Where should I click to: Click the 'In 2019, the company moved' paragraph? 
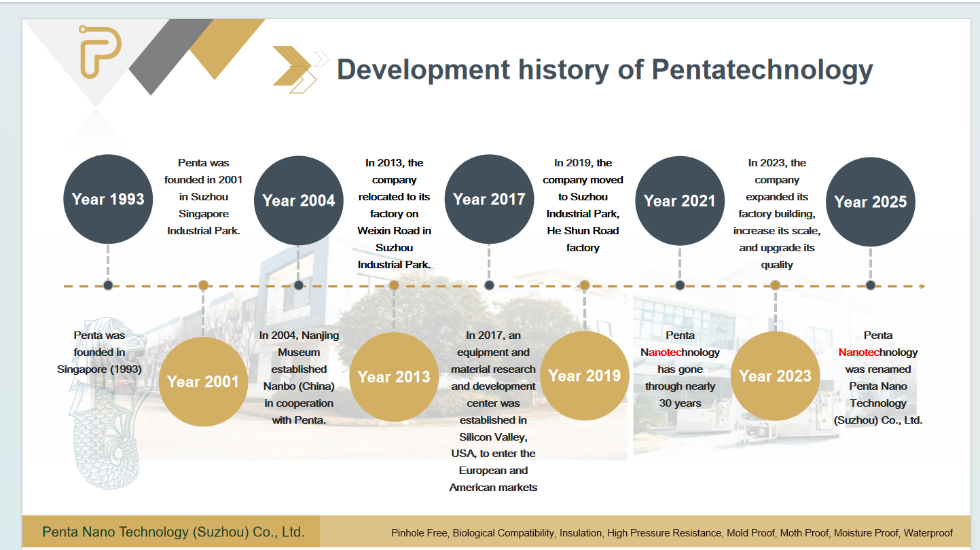[x=583, y=205]
